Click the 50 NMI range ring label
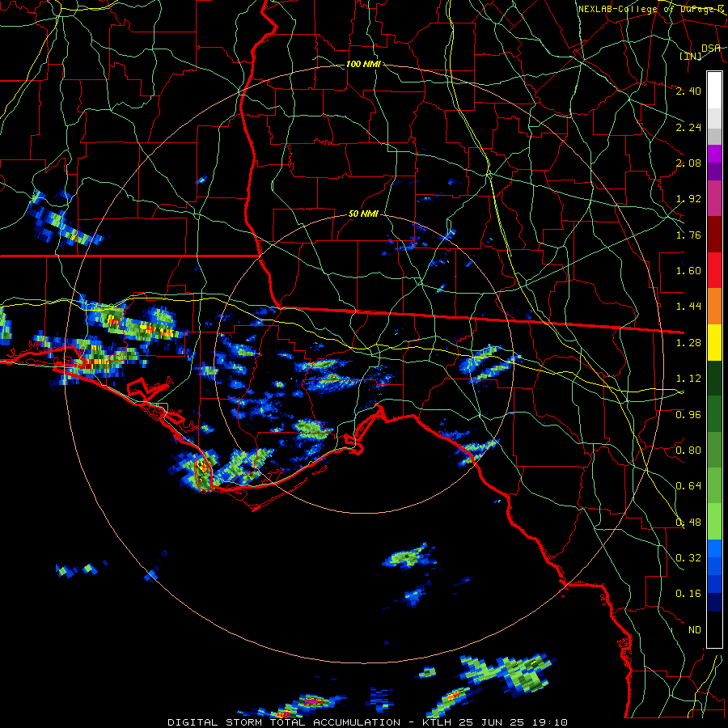This screenshot has width=728, height=728. pyautogui.click(x=363, y=214)
